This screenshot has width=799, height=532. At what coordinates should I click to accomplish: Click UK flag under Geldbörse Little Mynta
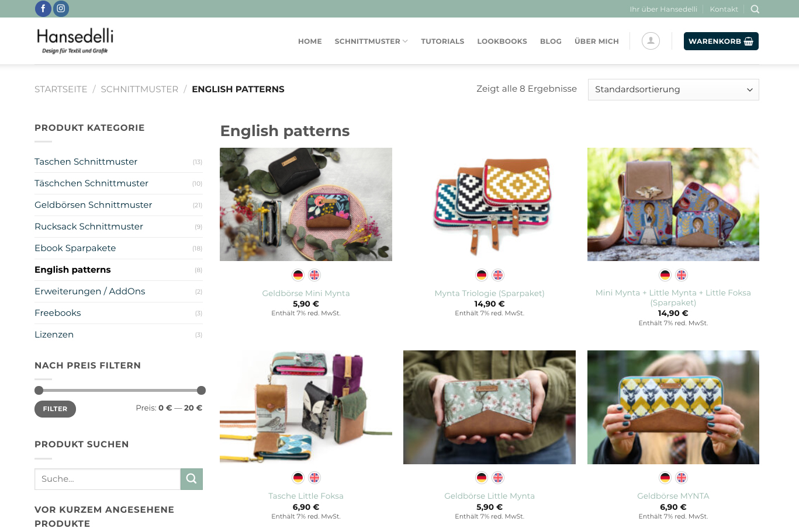point(498,478)
